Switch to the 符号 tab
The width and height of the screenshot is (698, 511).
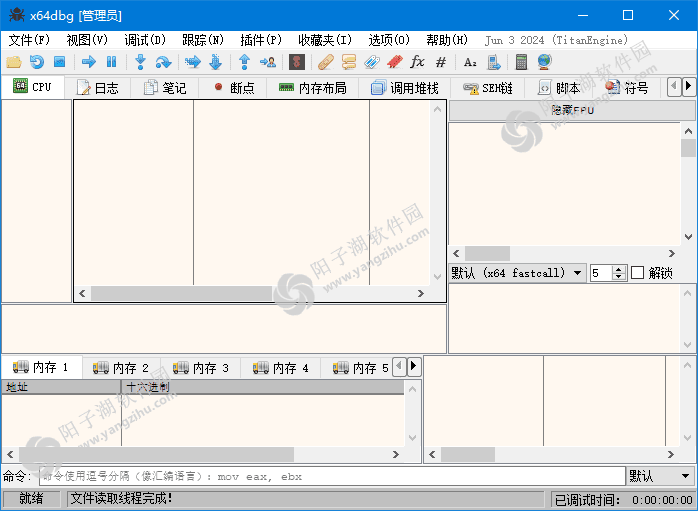(x=627, y=88)
